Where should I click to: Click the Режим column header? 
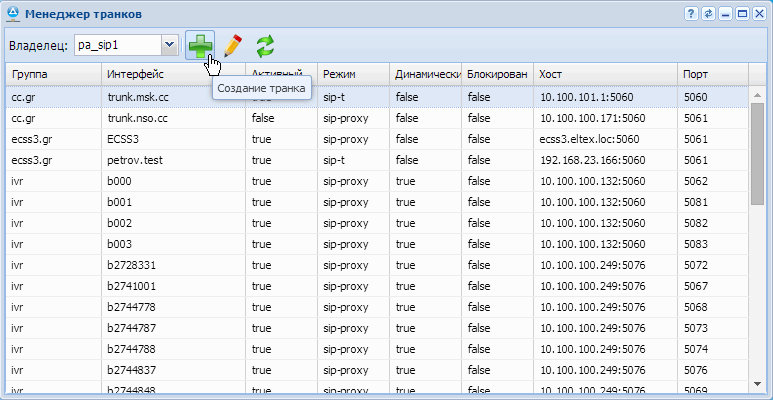[x=353, y=75]
